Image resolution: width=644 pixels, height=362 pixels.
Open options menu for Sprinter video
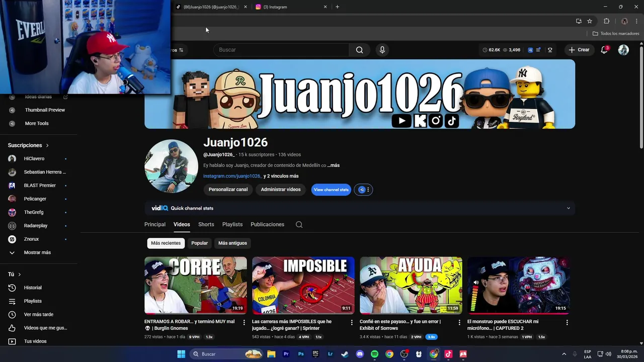click(352, 322)
